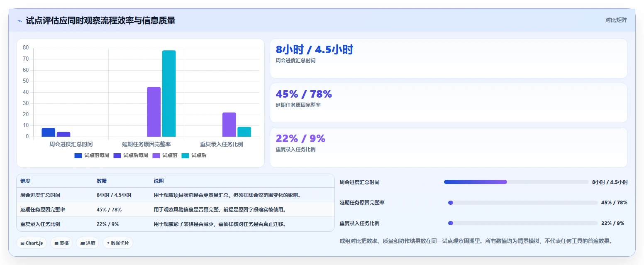Select the 周会进度汇总时间 row name in the table
The height and width of the screenshot is (265, 644).
(x=40, y=195)
